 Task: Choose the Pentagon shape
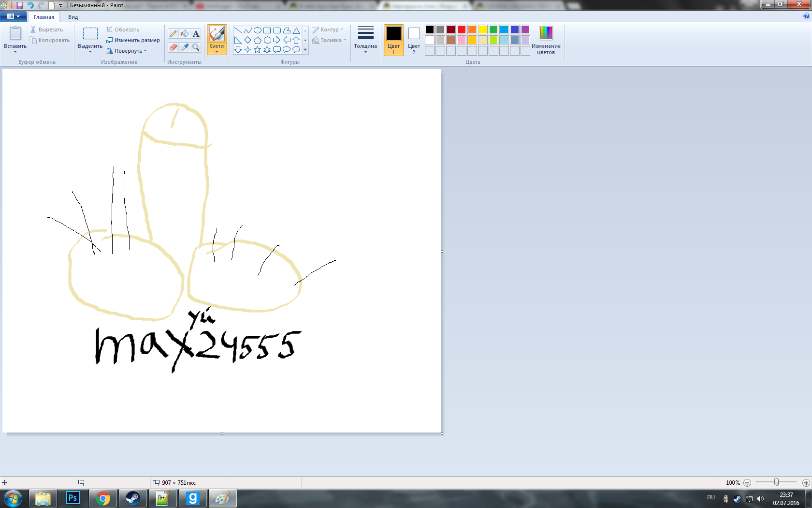258,40
